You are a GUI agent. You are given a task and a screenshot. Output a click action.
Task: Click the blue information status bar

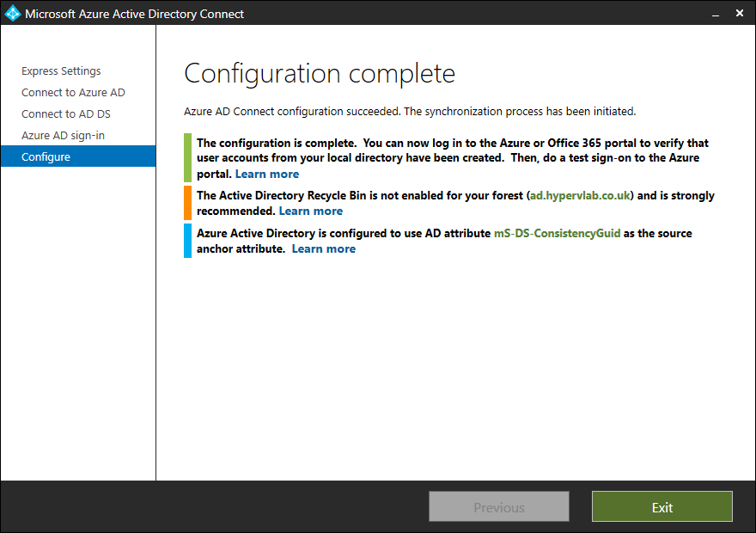point(187,241)
